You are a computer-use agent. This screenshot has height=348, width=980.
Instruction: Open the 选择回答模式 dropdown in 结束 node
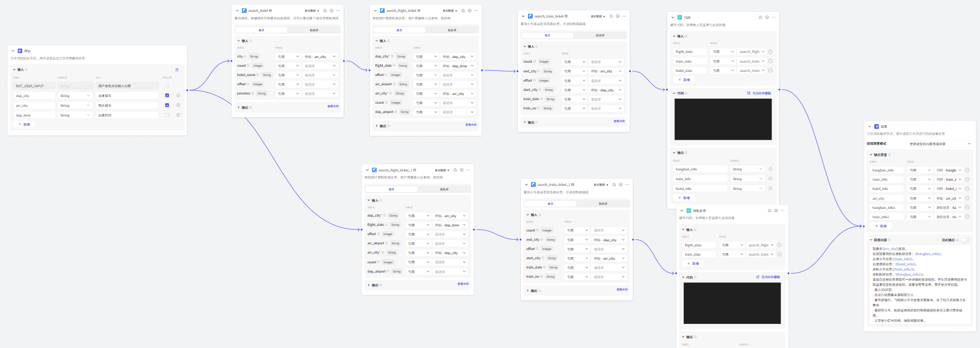(x=940, y=144)
